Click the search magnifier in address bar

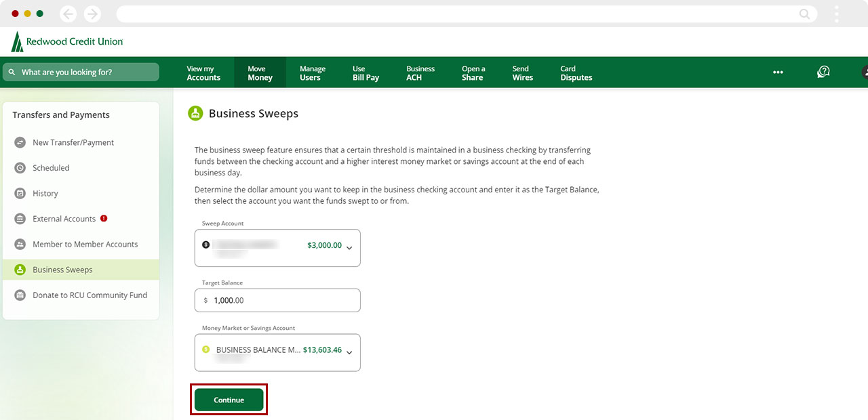click(x=804, y=14)
